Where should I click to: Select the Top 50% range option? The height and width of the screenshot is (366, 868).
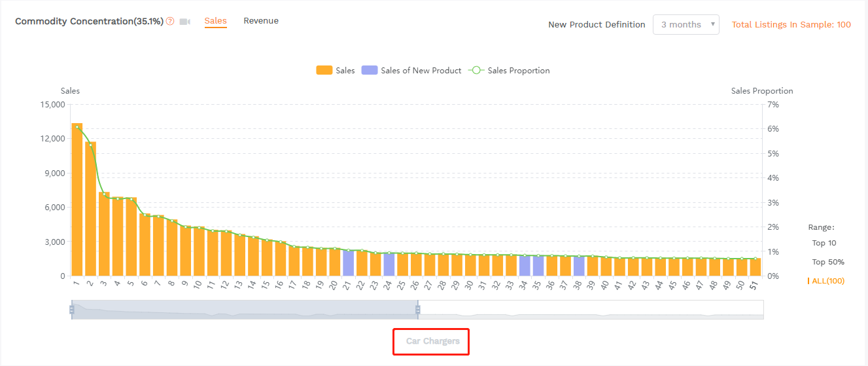click(x=827, y=262)
